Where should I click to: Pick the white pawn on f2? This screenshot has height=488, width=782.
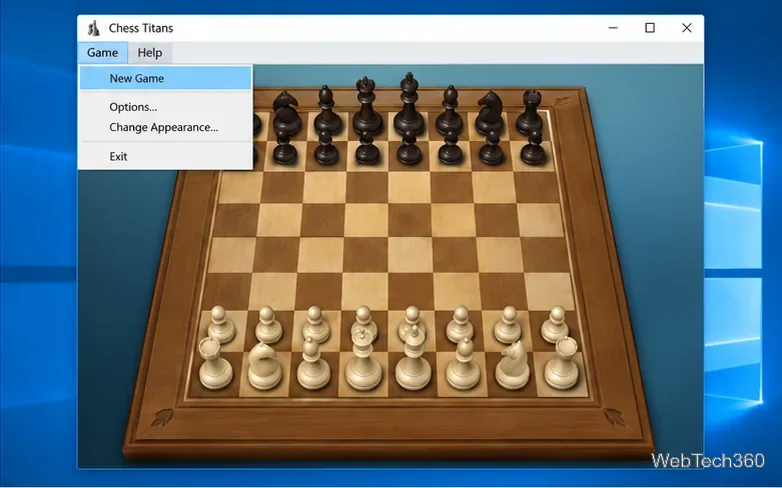pyautogui.click(x=460, y=323)
